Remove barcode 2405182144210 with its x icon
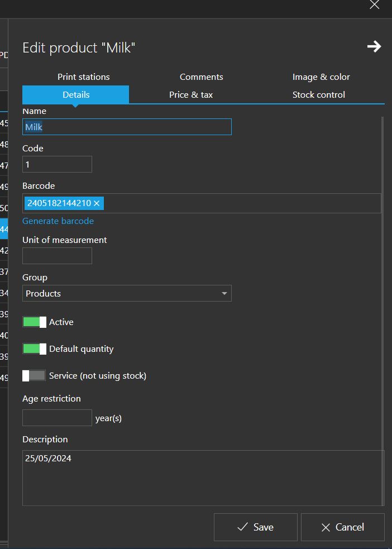This screenshot has height=549, width=392. (x=97, y=203)
